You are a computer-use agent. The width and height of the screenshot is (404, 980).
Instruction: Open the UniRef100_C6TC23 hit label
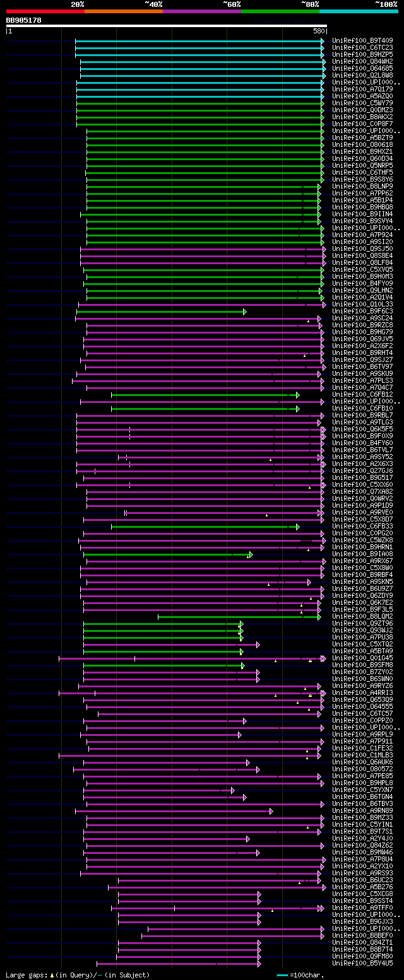tap(362, 47)
